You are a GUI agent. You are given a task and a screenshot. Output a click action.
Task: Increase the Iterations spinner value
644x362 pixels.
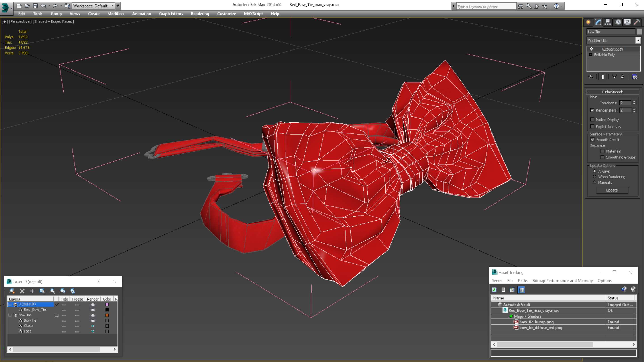pyautogui.click(x=634, y=101)
